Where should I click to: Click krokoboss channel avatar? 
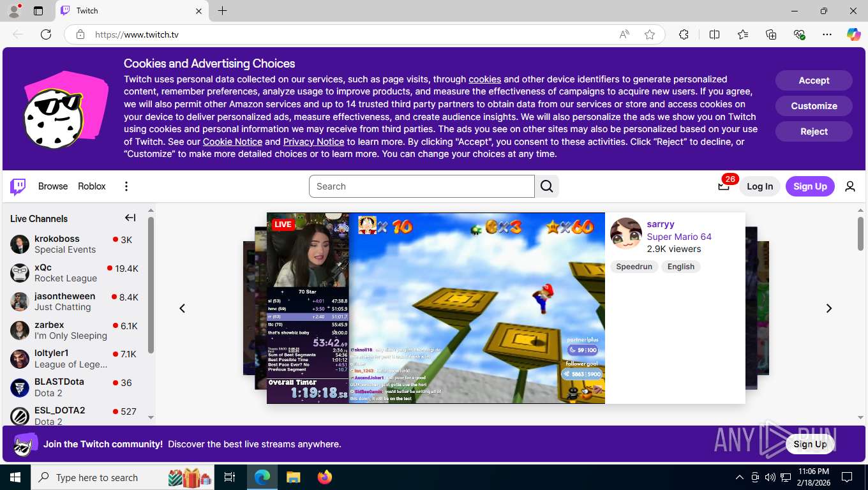pos(20,244)
